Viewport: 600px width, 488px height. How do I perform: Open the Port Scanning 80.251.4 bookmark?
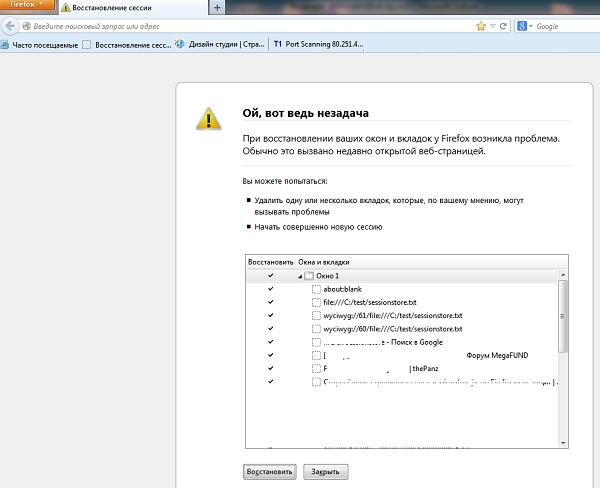[318, 44]
